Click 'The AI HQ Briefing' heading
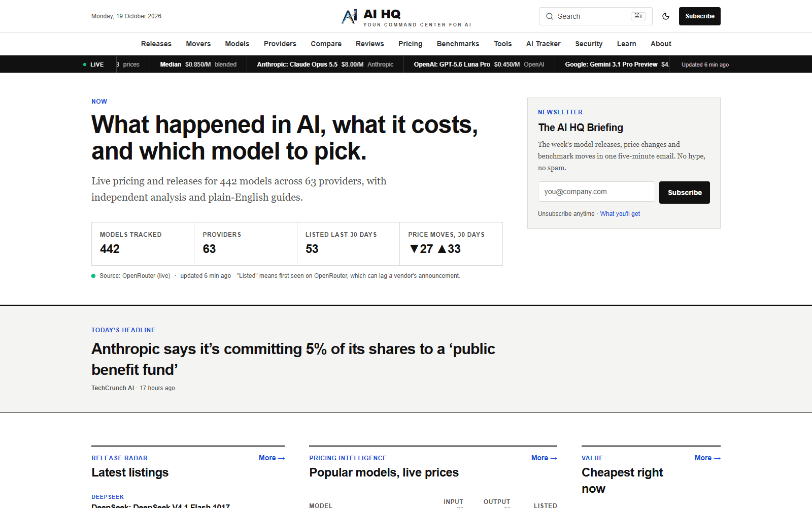Viewport: 812px width, 508px height. [581, 128]
